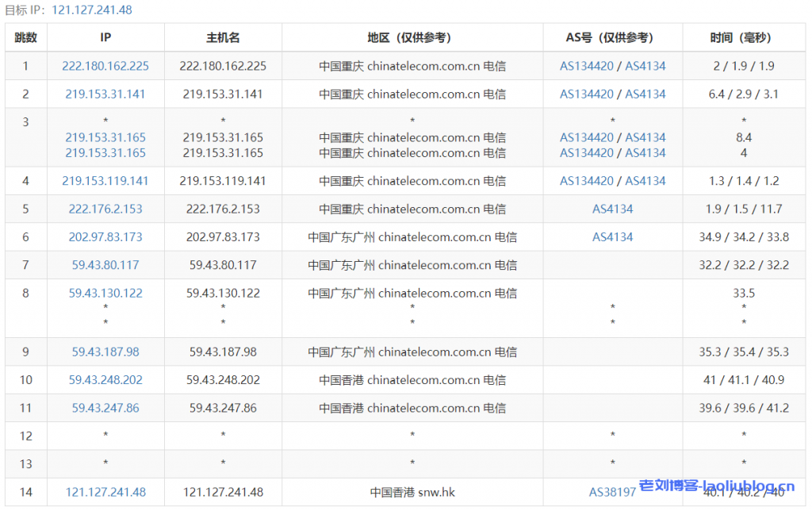Open IP link 59.43.187.98 at hop 9
Image resolution: width=812 pixels, height=511 pixels.
pos(105,352)
